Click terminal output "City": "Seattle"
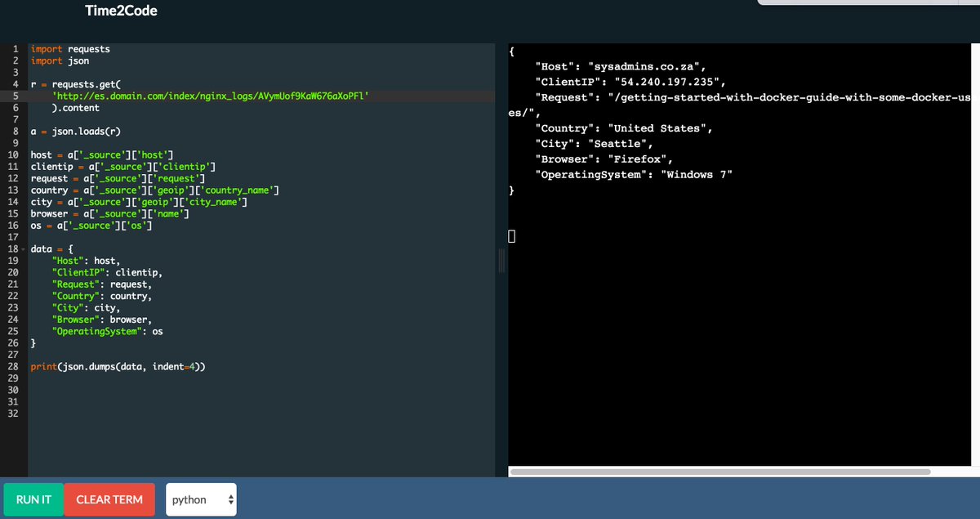The width and height of the screenshot is (980, 519). click(x=594, y=144)
